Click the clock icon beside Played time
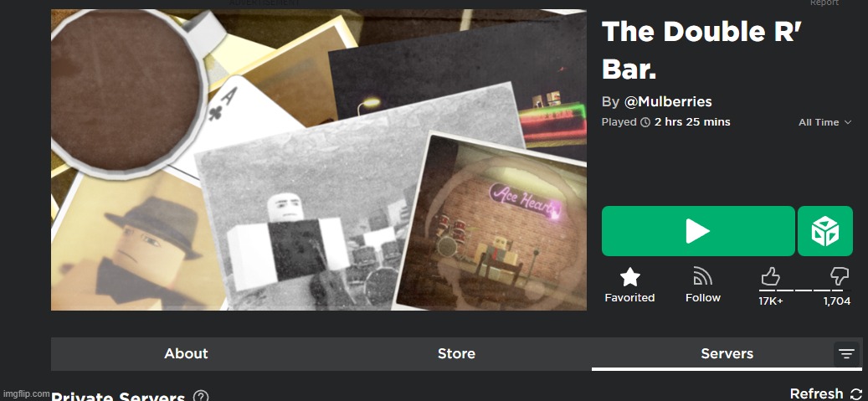Screen dimensions: 868x401 point(645,122)
